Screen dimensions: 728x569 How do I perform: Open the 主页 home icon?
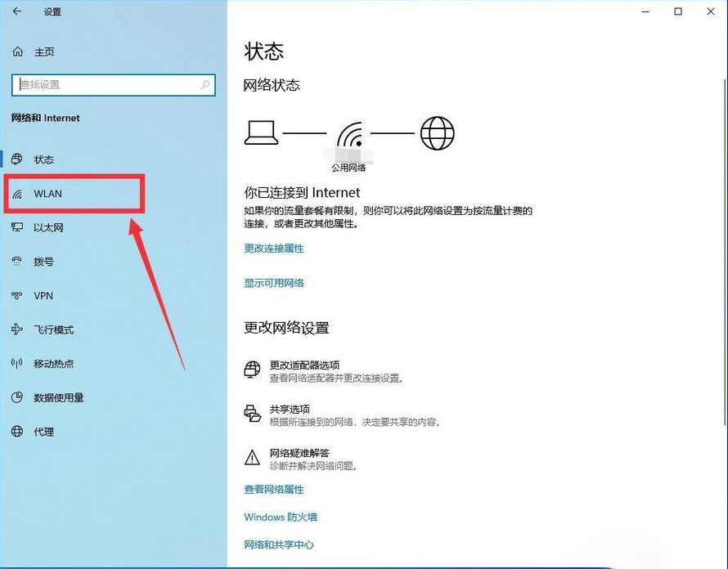pyautogui.click(x=18, y=52)
